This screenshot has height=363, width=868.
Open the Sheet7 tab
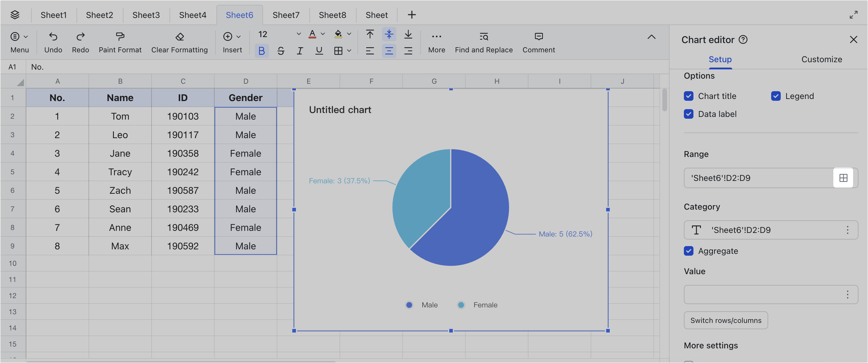pos(286,15)
